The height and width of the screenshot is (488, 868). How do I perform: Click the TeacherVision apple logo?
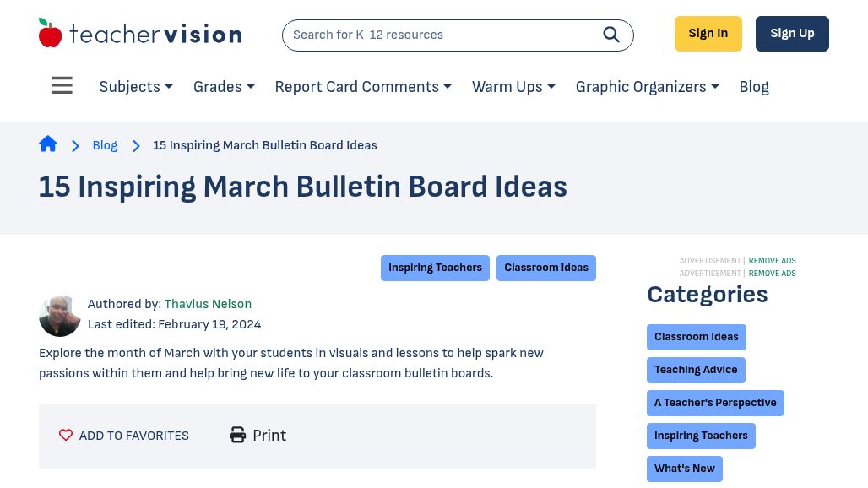tap(51, 34)
